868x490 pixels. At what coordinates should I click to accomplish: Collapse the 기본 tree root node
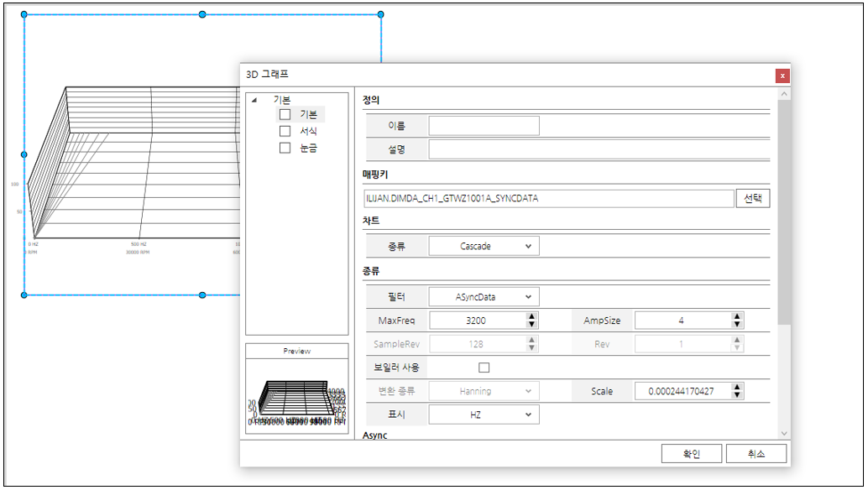click(x=254, y=100)
